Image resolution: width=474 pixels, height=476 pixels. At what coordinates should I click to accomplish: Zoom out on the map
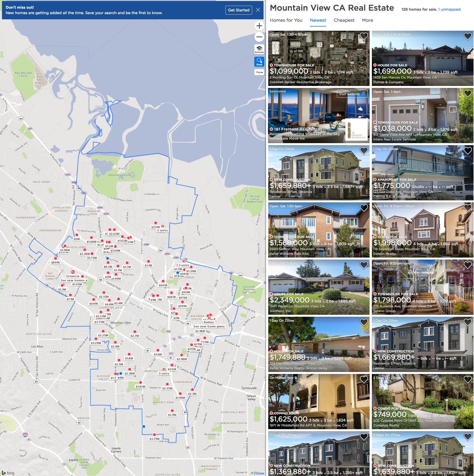[259, 37]
